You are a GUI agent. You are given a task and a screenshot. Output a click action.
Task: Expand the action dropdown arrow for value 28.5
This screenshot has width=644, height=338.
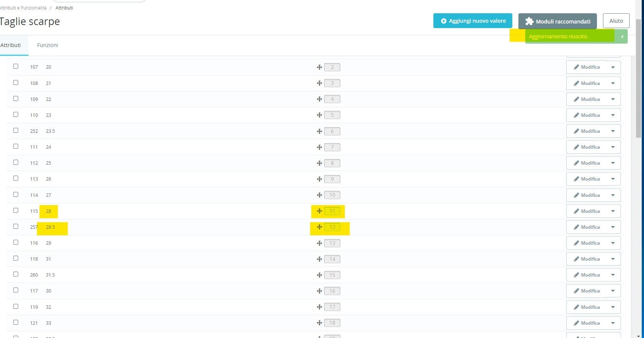(x=613, y=227)
